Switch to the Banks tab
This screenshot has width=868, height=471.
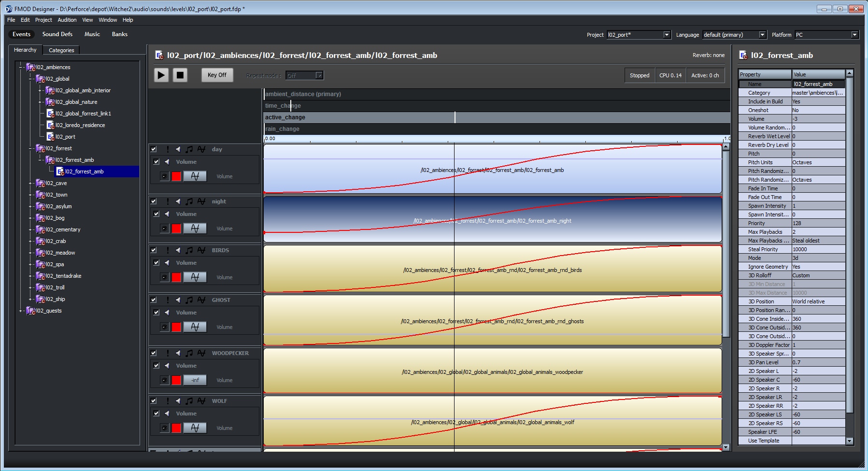(120, 34)
